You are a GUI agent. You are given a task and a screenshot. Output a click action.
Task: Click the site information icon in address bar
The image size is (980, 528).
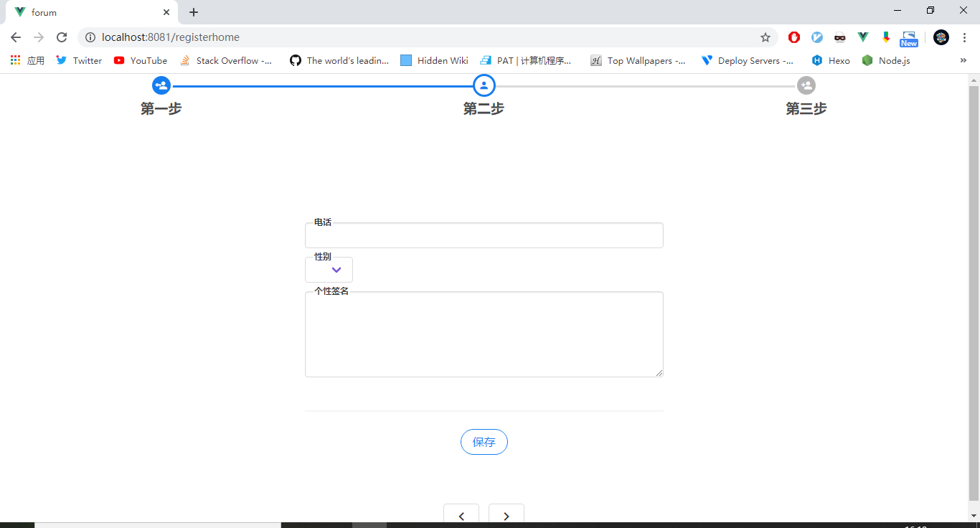(90, 37)
